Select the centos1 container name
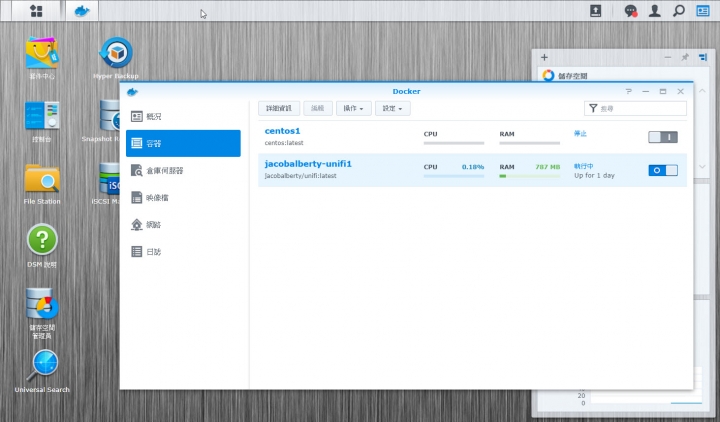The image size is (720, 422). point(282,131)
